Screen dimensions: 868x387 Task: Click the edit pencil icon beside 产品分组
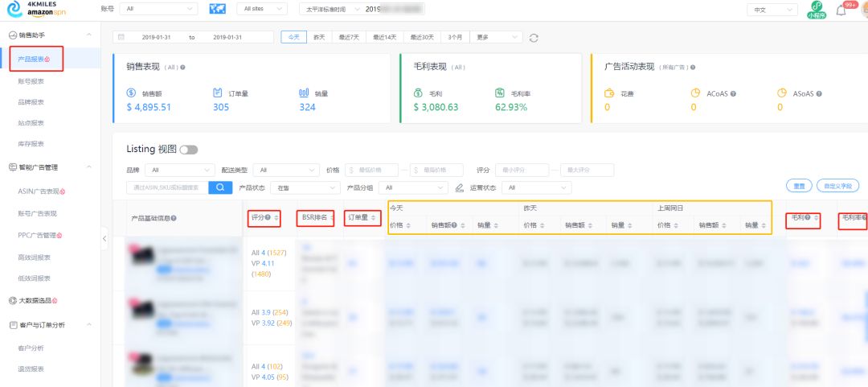click(460, 187)
